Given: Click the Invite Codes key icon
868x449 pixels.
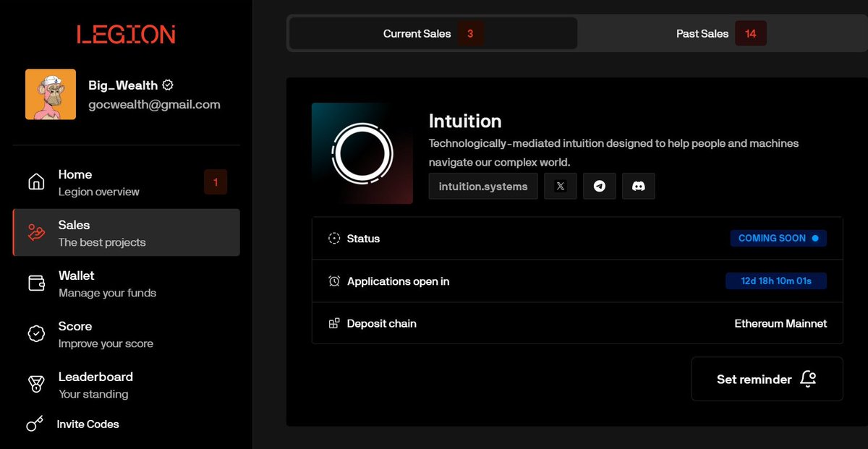Looking at the screenshot, I should click(35, 424).
